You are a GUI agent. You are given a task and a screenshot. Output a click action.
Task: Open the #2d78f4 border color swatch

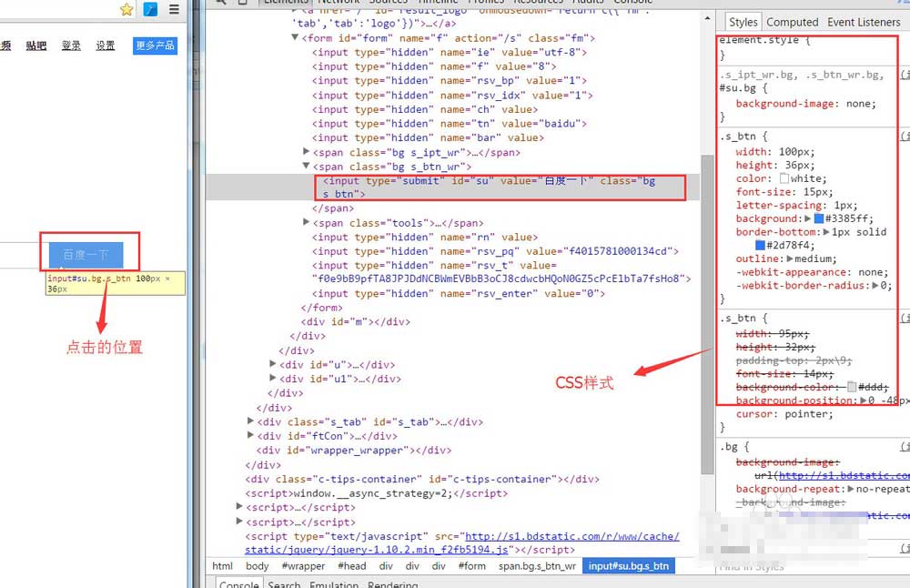pos(760,246)
